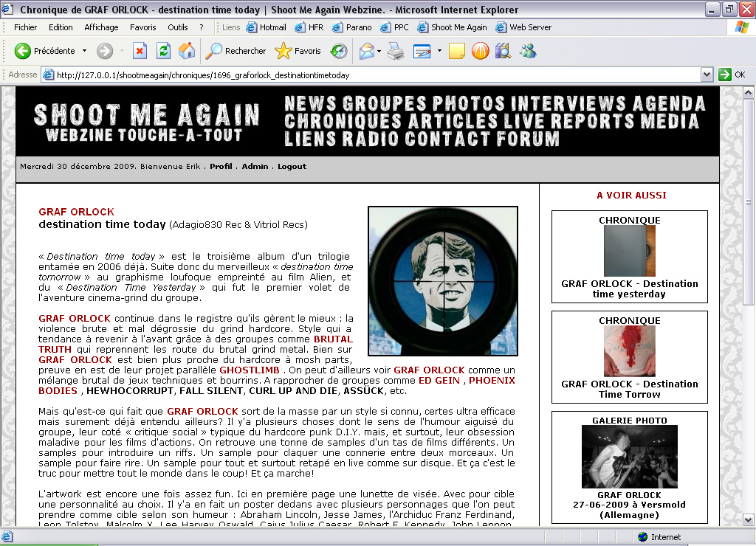The height and width of the screenshot is (546, 756).
Task: Click the Profil link
Action: (x=221, y=166)
